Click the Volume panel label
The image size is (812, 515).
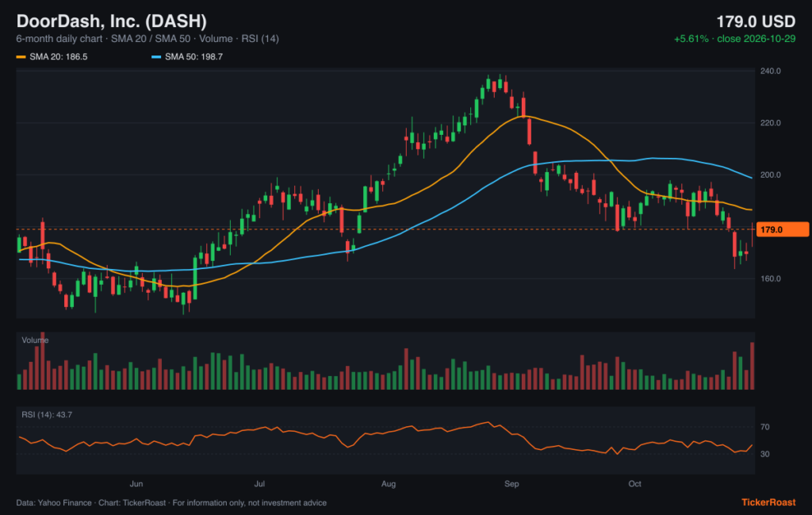pyautogui.click(x=35, y=340)
